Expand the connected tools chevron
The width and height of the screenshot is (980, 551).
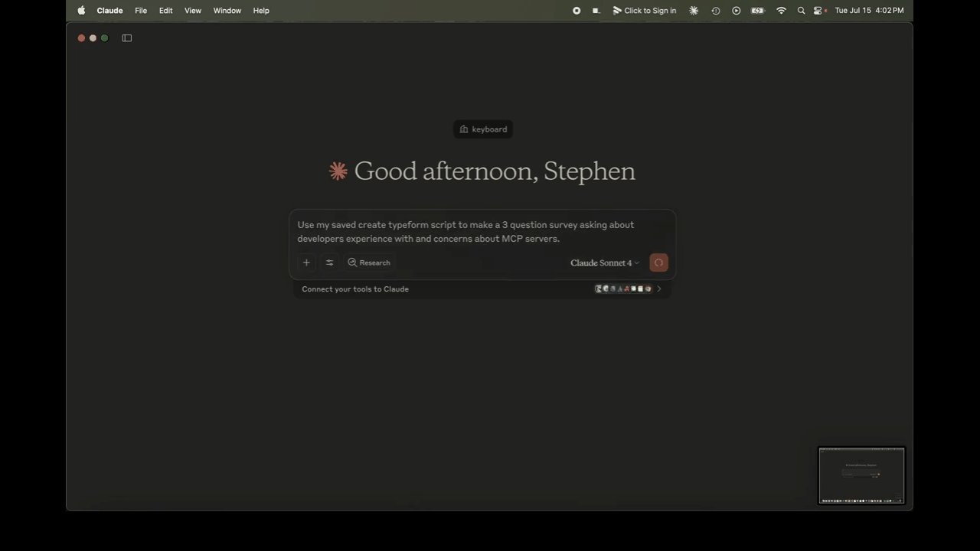click(658, 289)
